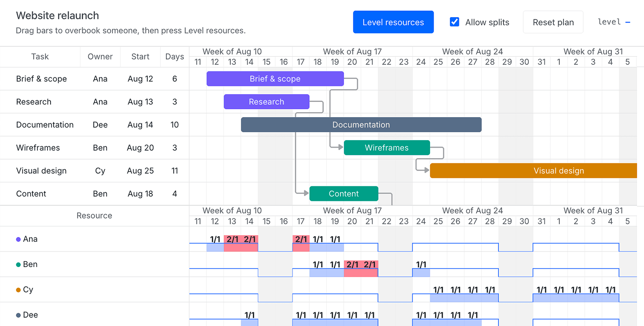Viewport: 644px width, 326px height.
Task: Select Dee's gray dot in Resource list
Action: [18, 315]
